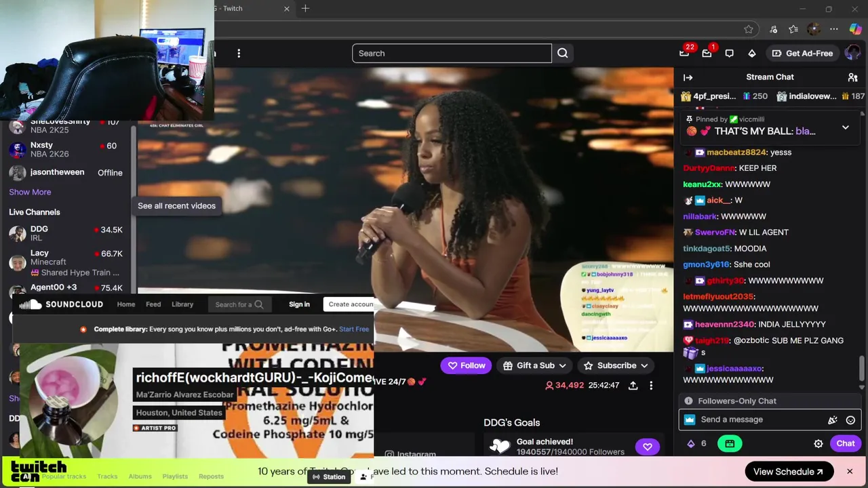Open Nxsty NBA 2K26 channel
868x488 pixels.
66,149
